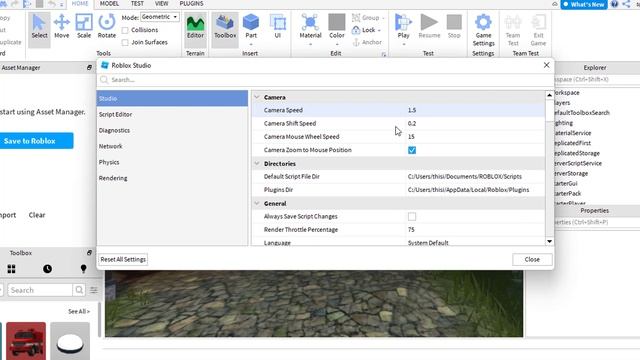This screenshot has width=640, height=360.
Task: Insert a new Part
Action: (251, 25)
